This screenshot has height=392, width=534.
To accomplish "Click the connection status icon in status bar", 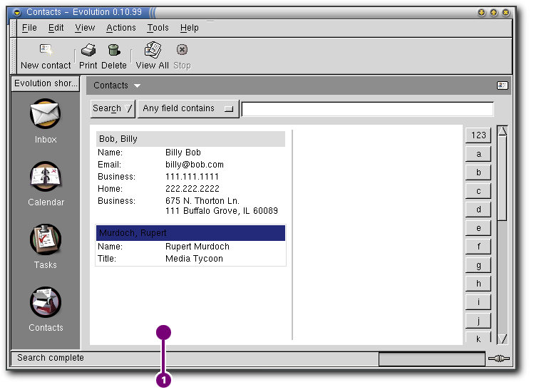I will click(x=499, y=358).
